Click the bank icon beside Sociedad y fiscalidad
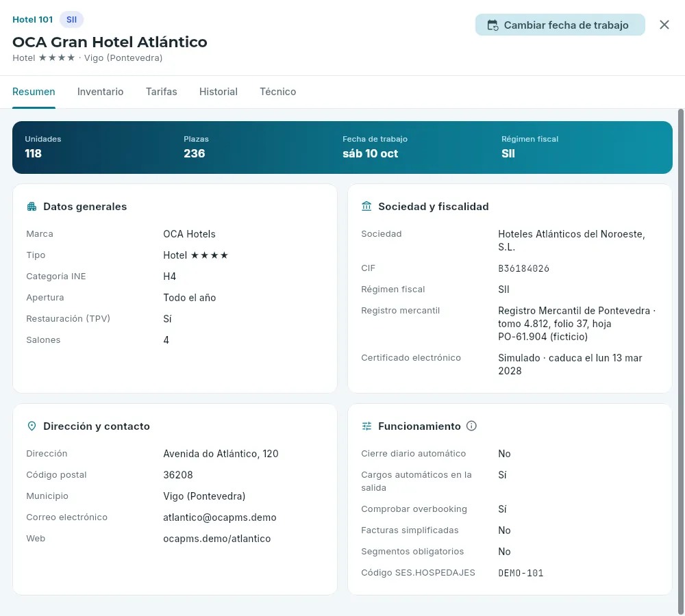Viewport: 685px width, 616px height. 366,206
